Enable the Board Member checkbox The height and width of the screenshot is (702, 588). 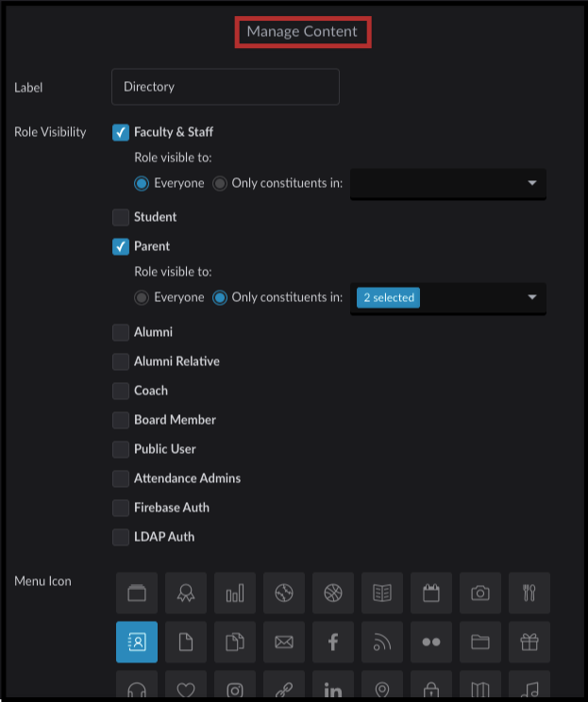pos(121,421)
